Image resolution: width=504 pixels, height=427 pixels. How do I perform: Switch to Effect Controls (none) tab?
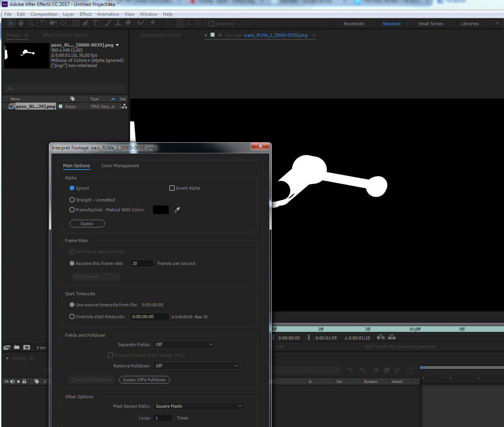65,35
